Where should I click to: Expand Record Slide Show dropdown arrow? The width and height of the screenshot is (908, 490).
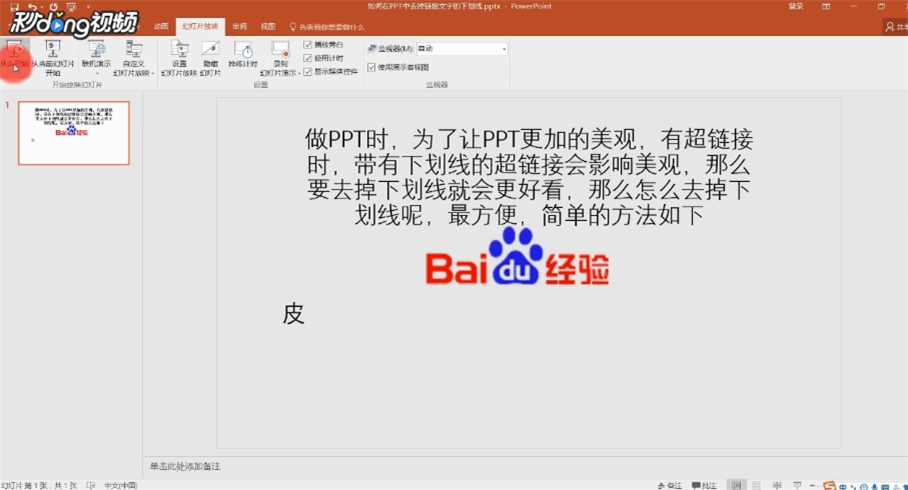(299, 74)
